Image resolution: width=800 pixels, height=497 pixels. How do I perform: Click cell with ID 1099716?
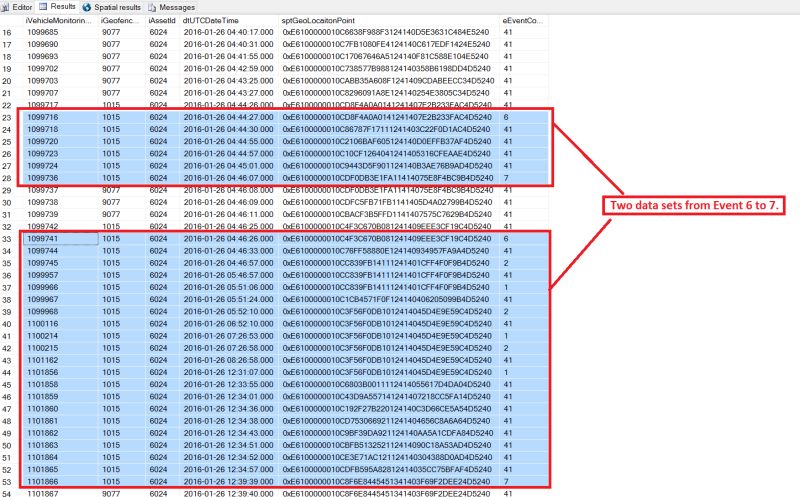(43, 117)
